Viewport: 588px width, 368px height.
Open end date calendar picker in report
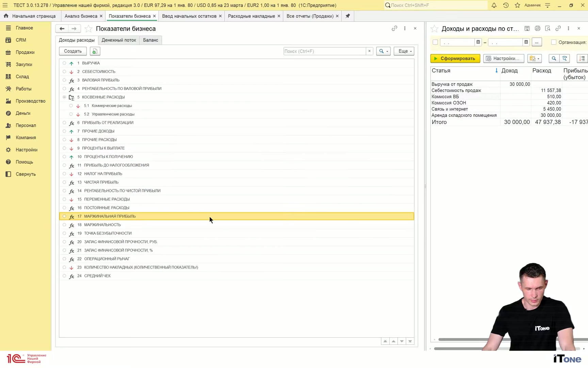coord(526,42)
